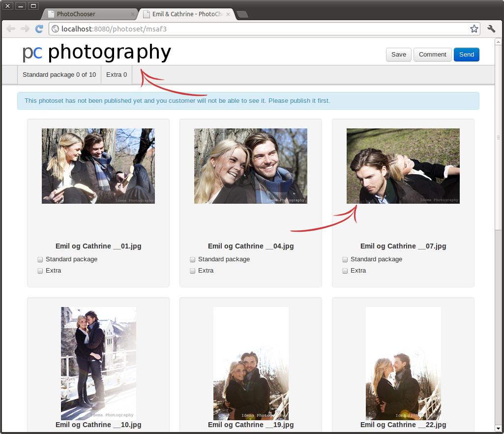Click the browser back arrow

11,29
